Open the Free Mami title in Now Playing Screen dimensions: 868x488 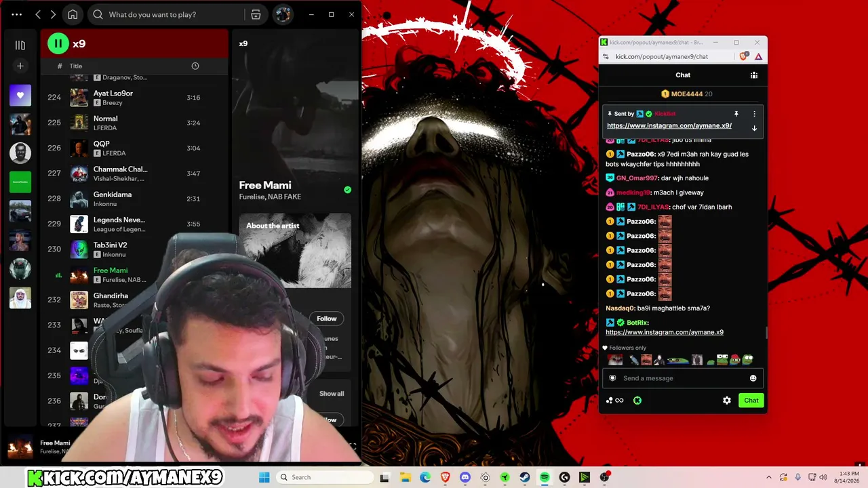point(265,185)
